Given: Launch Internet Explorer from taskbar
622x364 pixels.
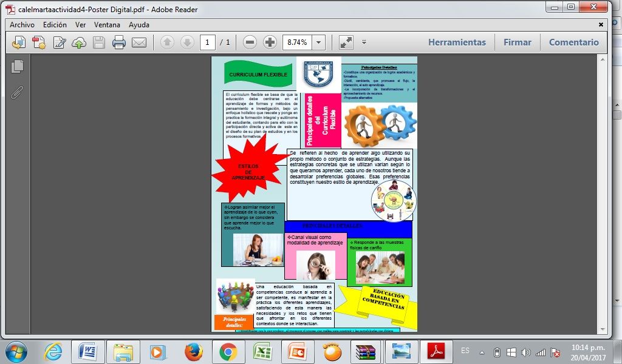Looking at the screenshot, I should click(53, 352).
